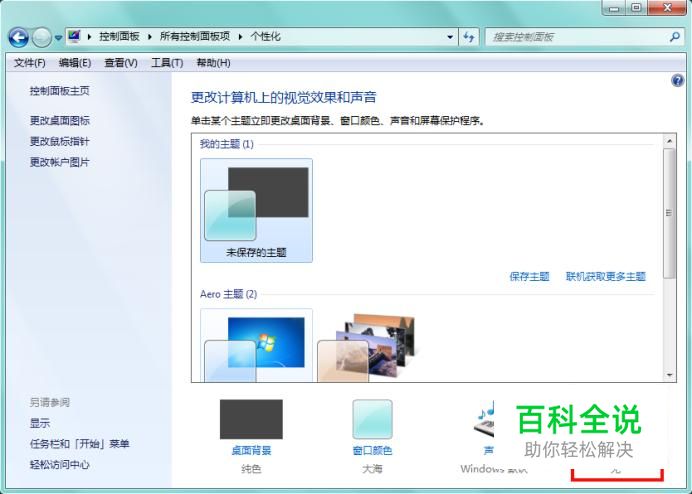Click the Control Panel icon in address bar
This screenshot has height=494, width=692.
click(74, 36)
